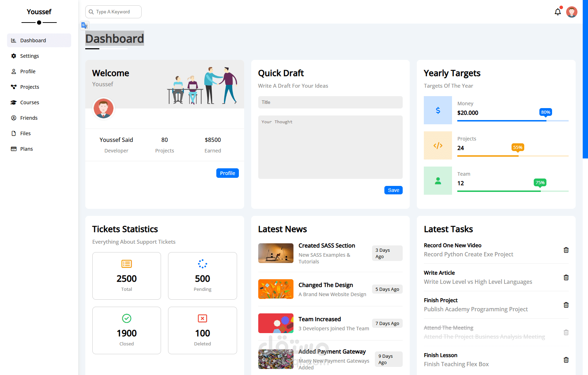The height and width of the screenshot is (375, 588).
Task: Open the Changed The Design news thumbnail
Action: [276, 289]
